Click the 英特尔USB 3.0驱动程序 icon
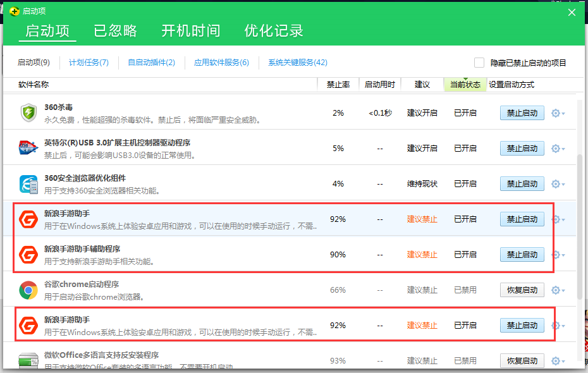This screenshot has width=588, height=373. (x=28, y=147)
